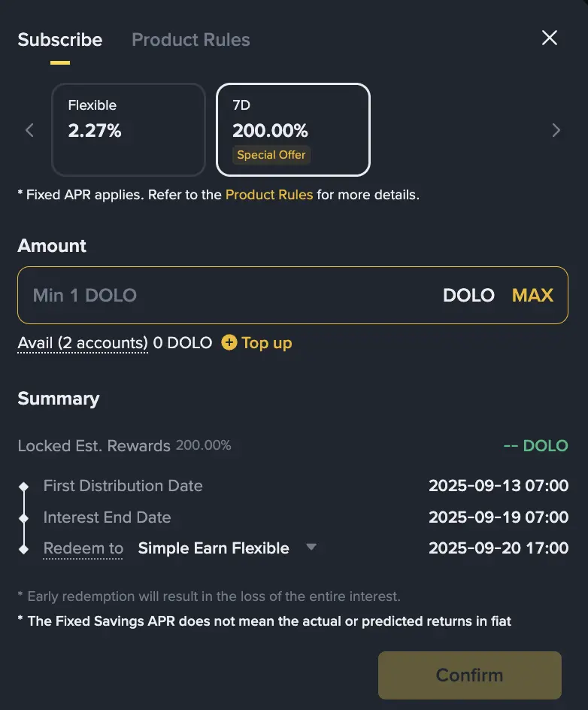This screenshot has height=710, width=588.
Task: Switch to the Product Rules tab
Action: (190, 40)
